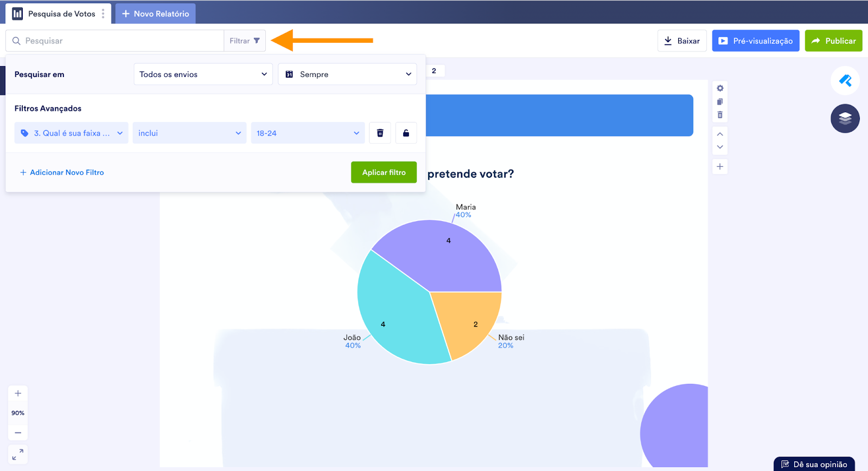868x471 pixels.
Task: Open the Novo Relatório tab
Action: click(x=155, y=14)
